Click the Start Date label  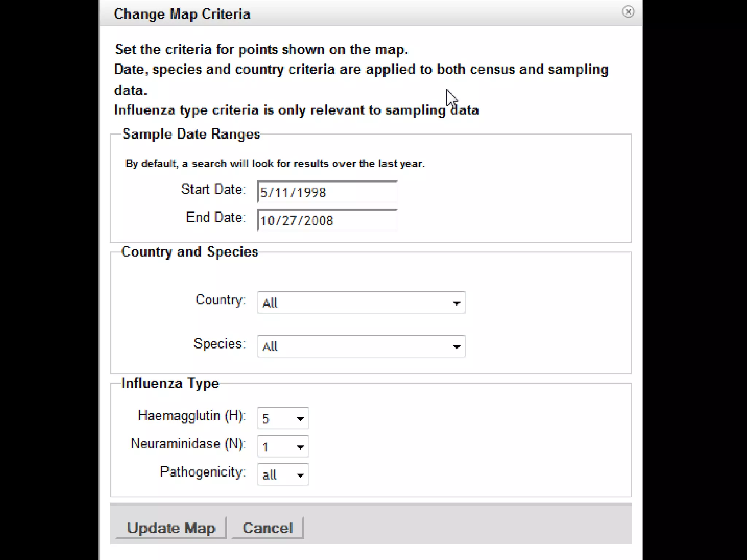[213, 190]
